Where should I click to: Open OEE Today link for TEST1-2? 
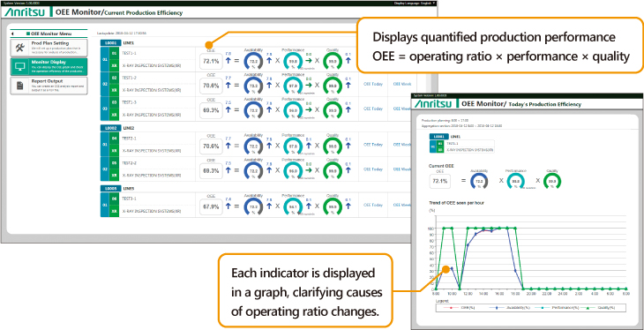pos(373,84)
